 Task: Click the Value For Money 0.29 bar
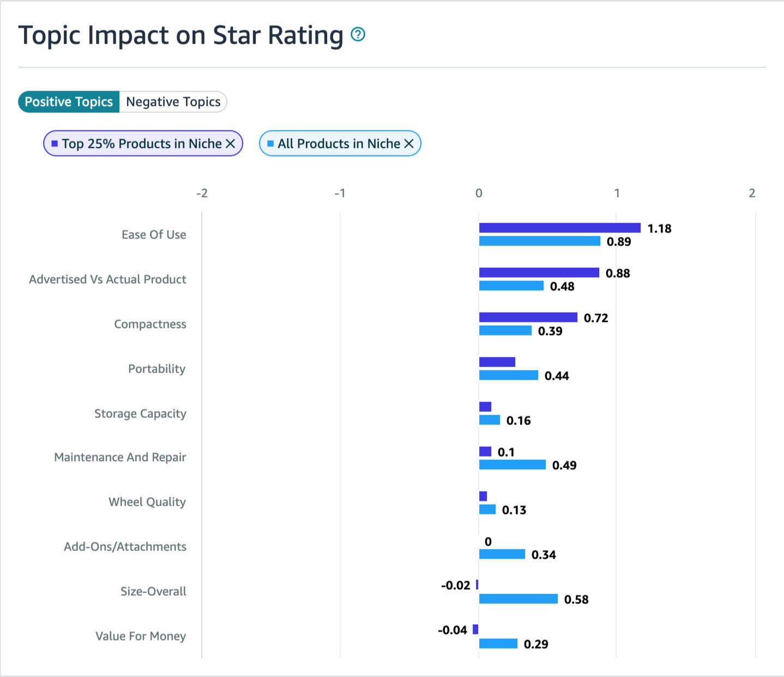pyautogui.click(x=498, y=644)
